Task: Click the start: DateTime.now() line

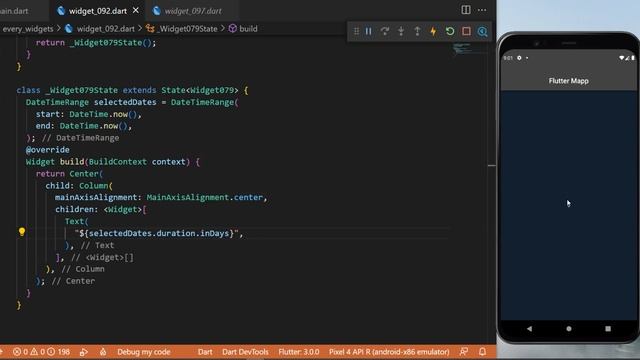Action: 88,114
